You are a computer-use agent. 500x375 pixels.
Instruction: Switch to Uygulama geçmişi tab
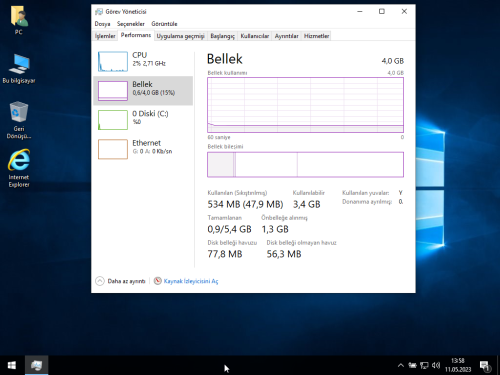tap(180, 36)
